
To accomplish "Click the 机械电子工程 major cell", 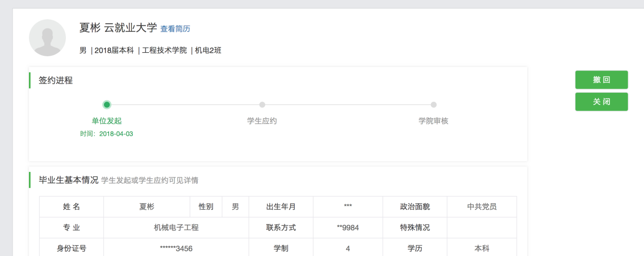I will coord(176,228).
